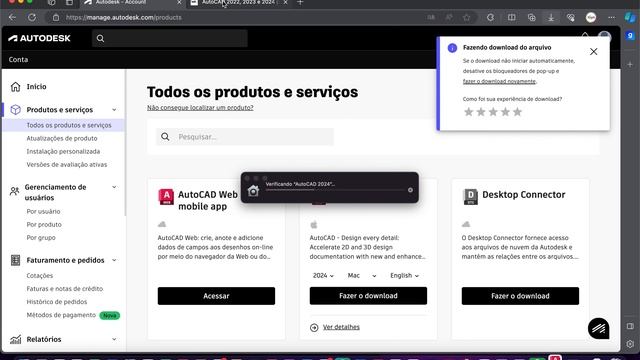
Task: Select Todos os produtos e serviços menu item
Action: tap(63, 125)
